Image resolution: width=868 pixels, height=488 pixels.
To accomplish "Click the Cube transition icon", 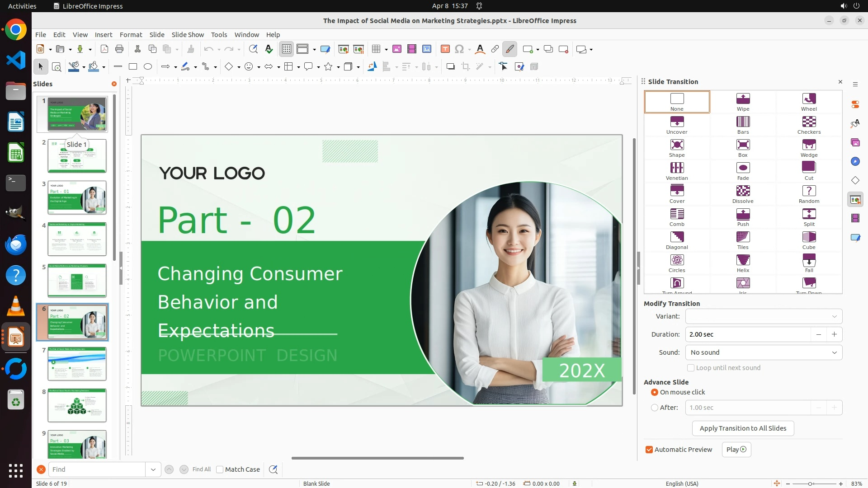I will tap(809, 240).
